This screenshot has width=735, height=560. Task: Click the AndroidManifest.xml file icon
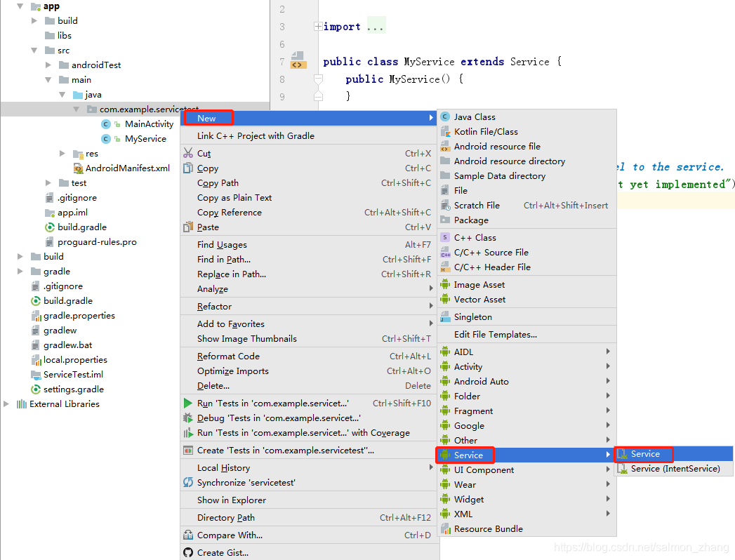pos(79,168)
